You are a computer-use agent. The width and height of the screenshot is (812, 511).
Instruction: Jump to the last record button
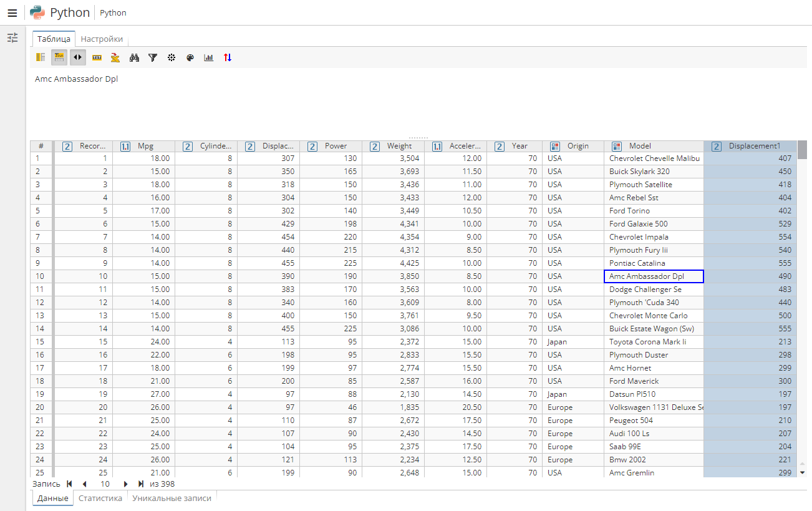point(141,484)
